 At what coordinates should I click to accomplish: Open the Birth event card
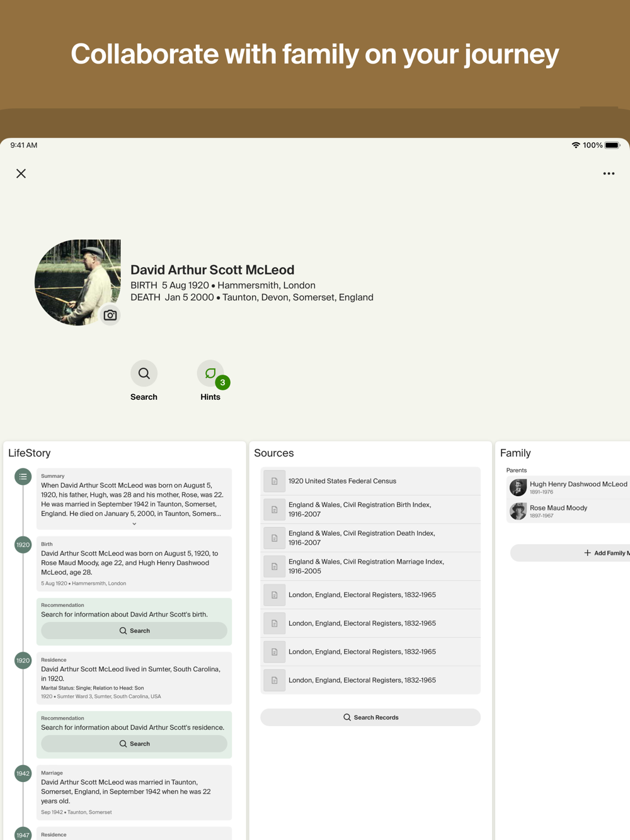[x=134, y=564]
